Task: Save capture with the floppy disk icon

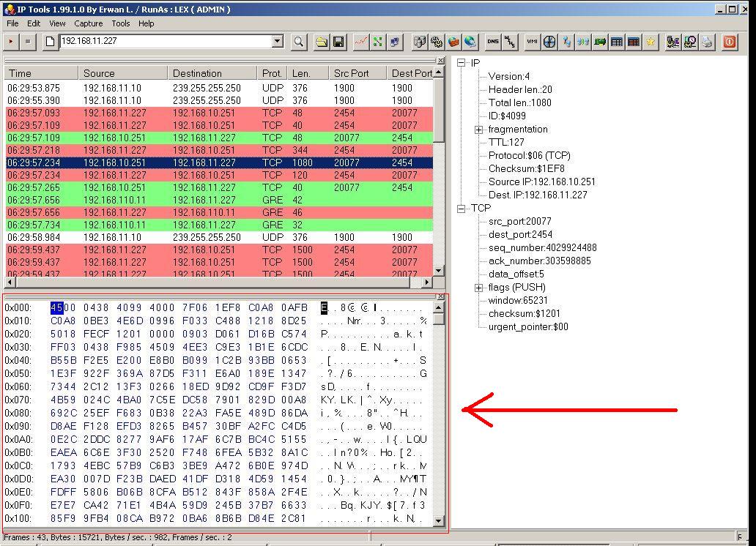Action: (338, 42)
